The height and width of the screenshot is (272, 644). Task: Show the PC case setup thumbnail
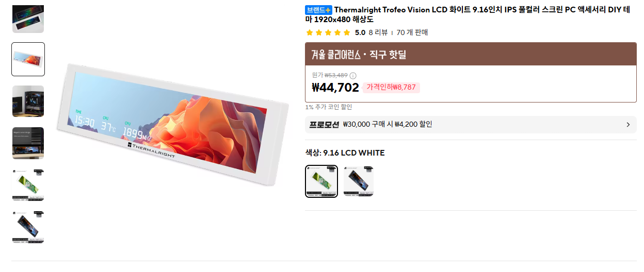coord(28,101)
